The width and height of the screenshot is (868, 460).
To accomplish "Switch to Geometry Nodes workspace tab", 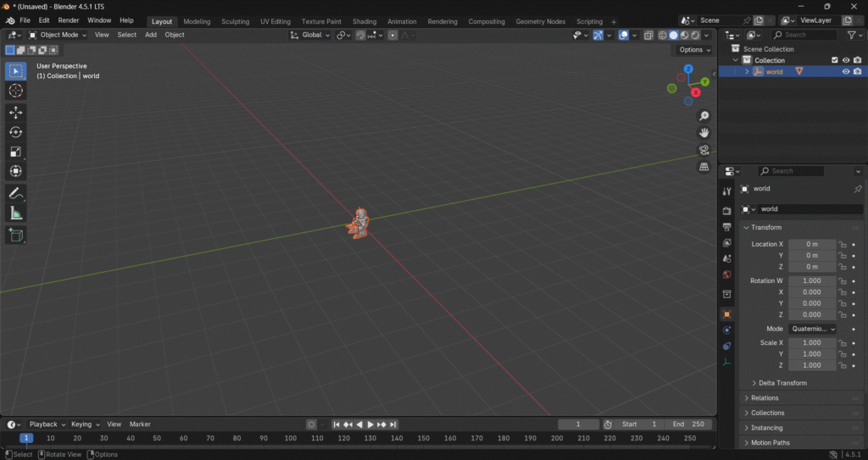I will pyautogui.click(x=541, y=21).
